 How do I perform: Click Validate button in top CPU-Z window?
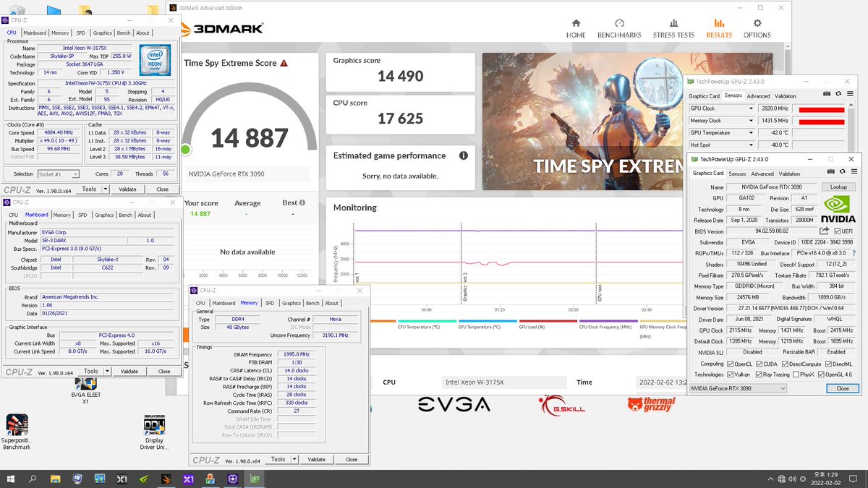tap(127, 189)
